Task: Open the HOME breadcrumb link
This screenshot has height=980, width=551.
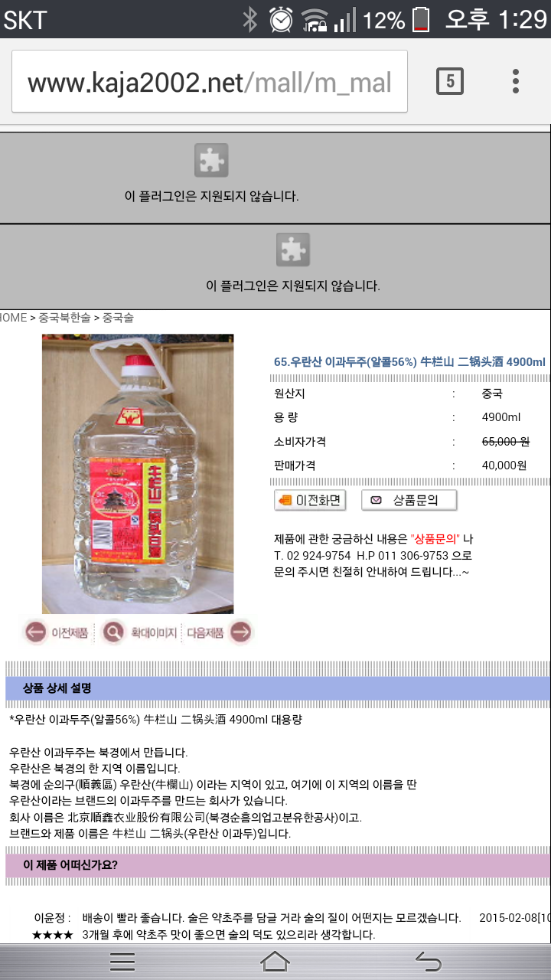Action: 13,318
